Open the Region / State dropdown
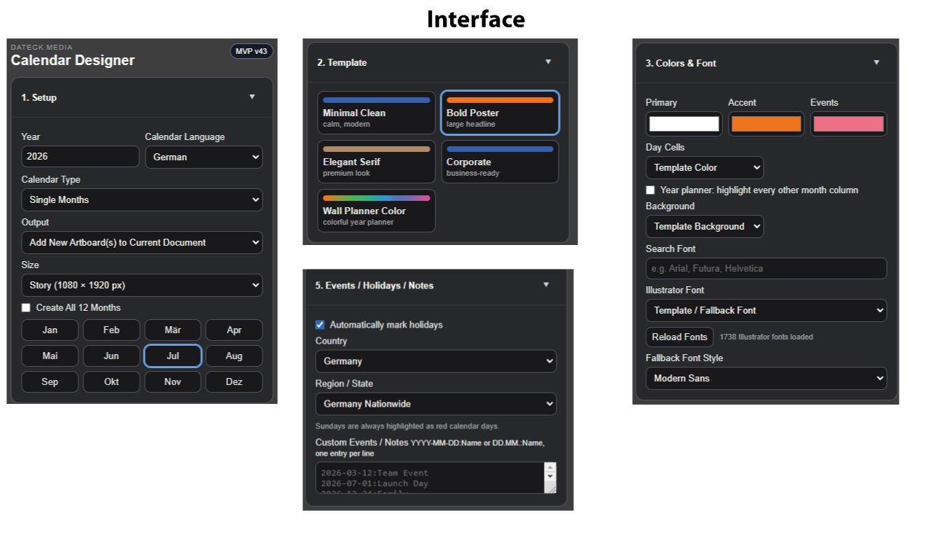Screen dimensions: 952x560 (x=435, y=404)
